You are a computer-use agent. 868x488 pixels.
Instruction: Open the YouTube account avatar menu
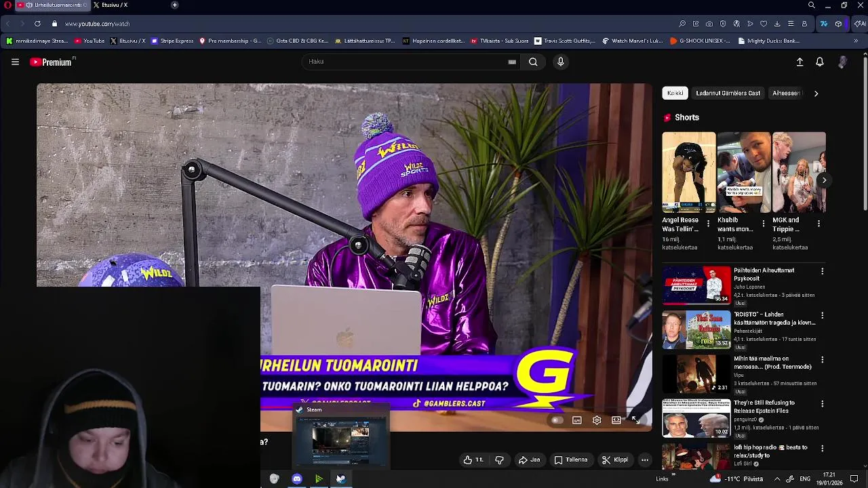pos(843,62)
